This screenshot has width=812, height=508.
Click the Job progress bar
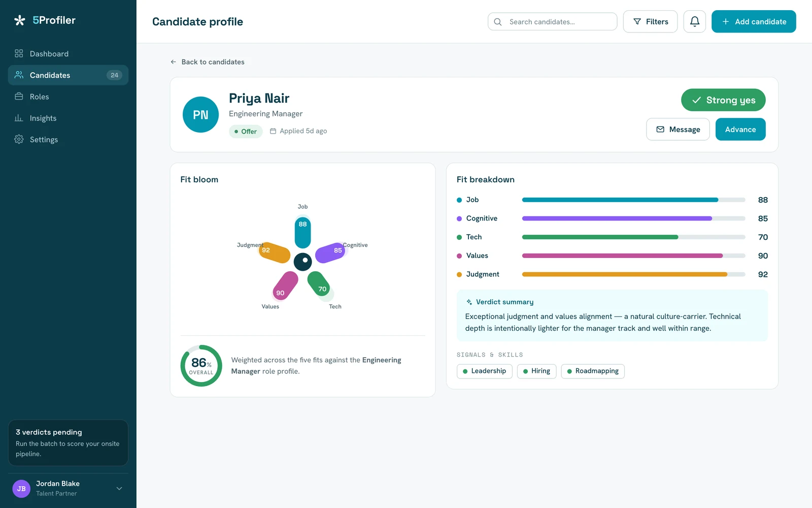[633, 200]
